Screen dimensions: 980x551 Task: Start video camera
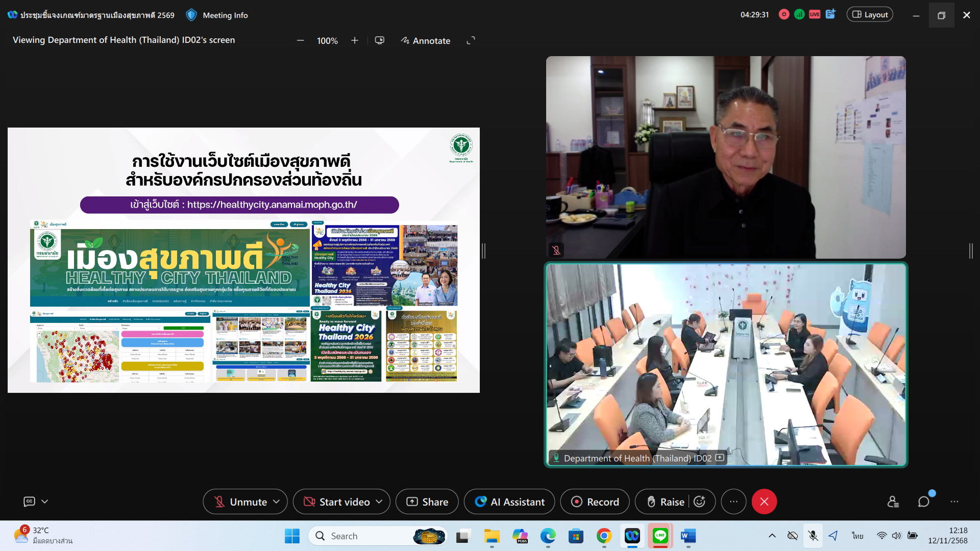(337, 502)
